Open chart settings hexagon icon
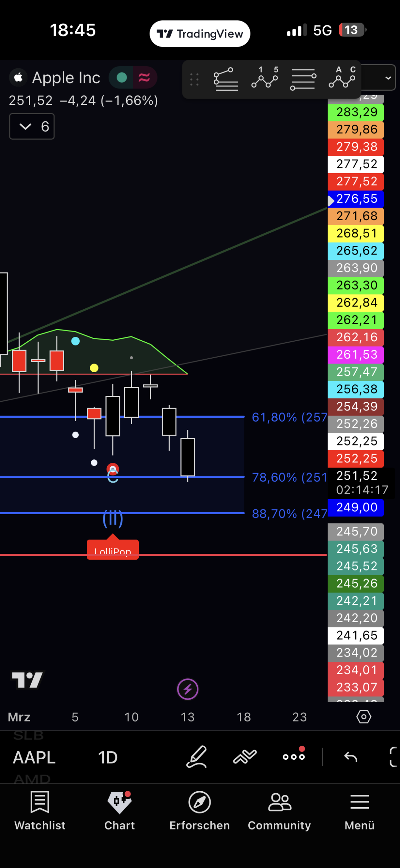Image resolution: width=400 pixels, height=868 pixels. (364, 717)
